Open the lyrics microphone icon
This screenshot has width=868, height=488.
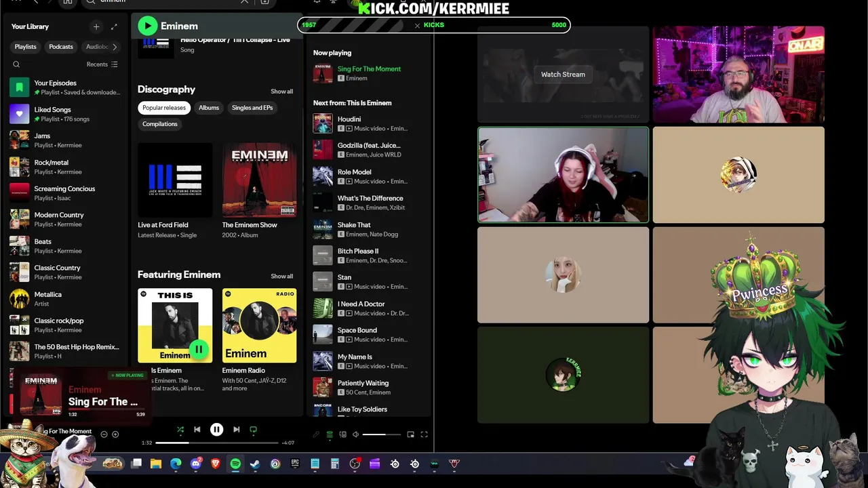pyautogui.click(x=316, y=434)
